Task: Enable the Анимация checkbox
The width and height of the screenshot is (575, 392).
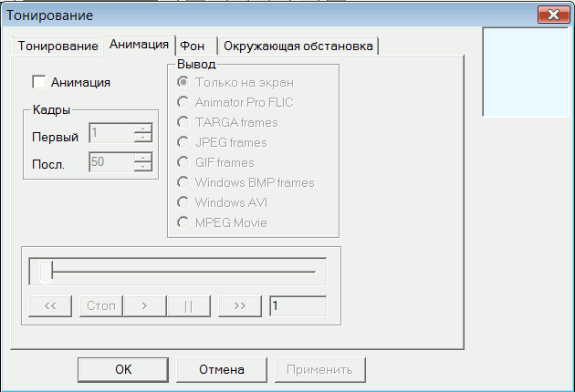Action: (39, 82)
